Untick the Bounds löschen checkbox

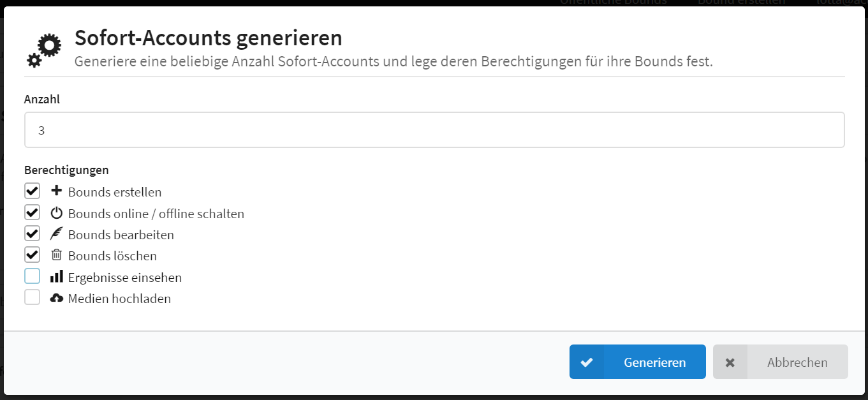(x=33, y=255)
